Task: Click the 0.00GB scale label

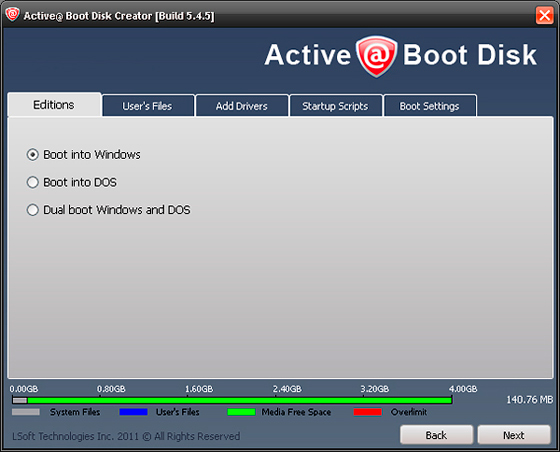Action: (x=24, y=389)
